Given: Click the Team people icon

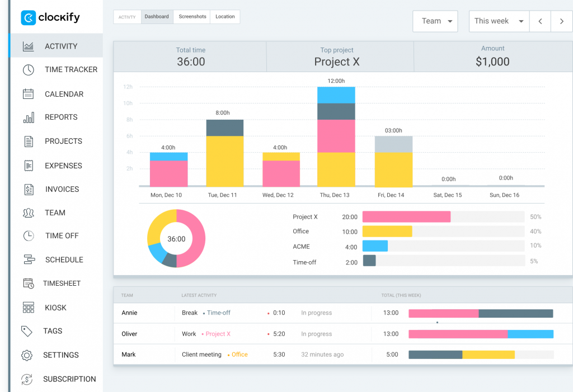Looking at the screenshot, I should [28, 212].
